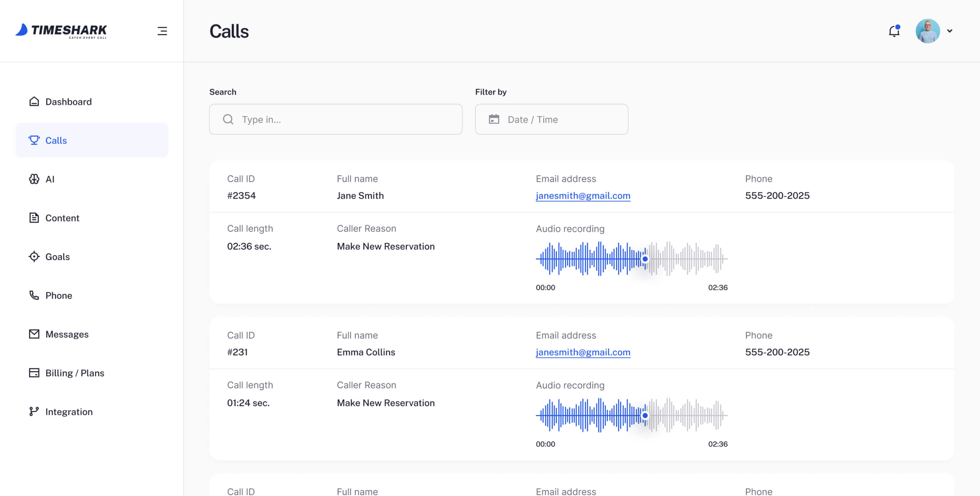Select the AI brain icon
The width and height of the screenshot is (980, 496).
pos(34,179)
